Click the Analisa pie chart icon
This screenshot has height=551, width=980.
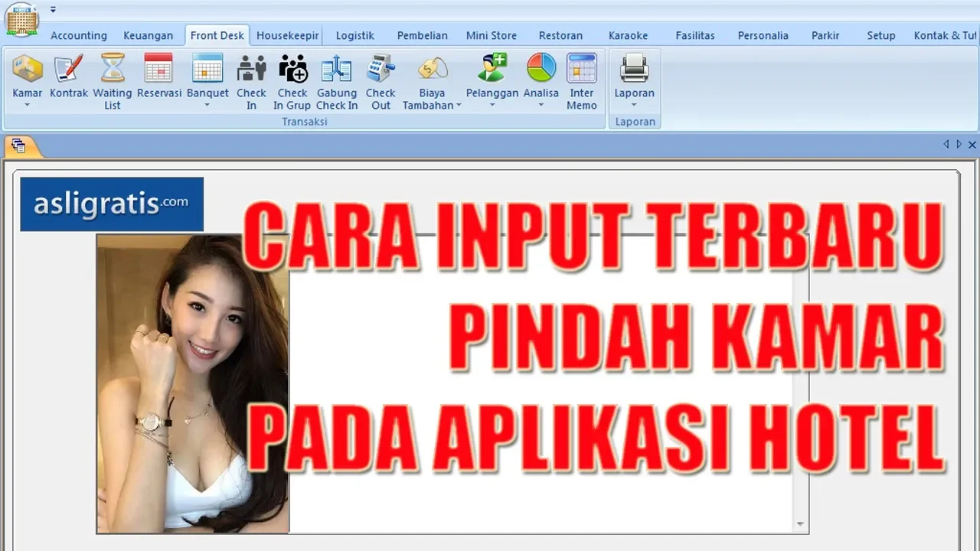tap(541, 69)
